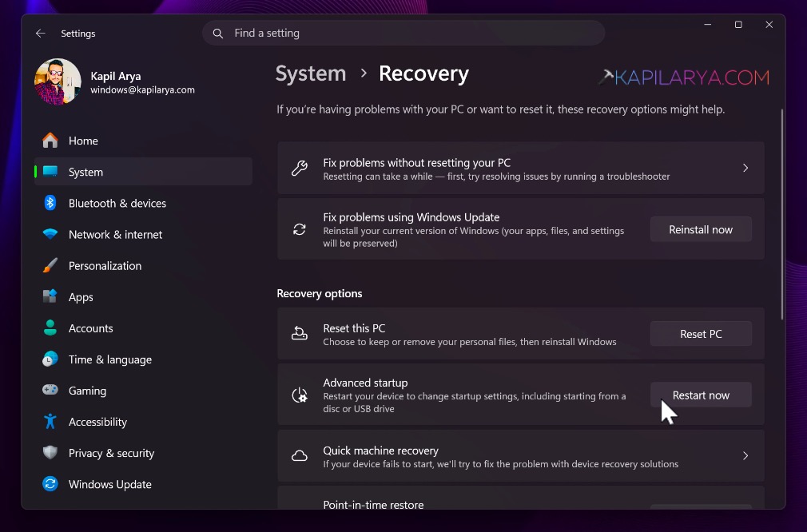This screenshot has width=807, height=532.
Task: Click the Accounts person icon
Action: pyautogui.click(x=50, y=328)
